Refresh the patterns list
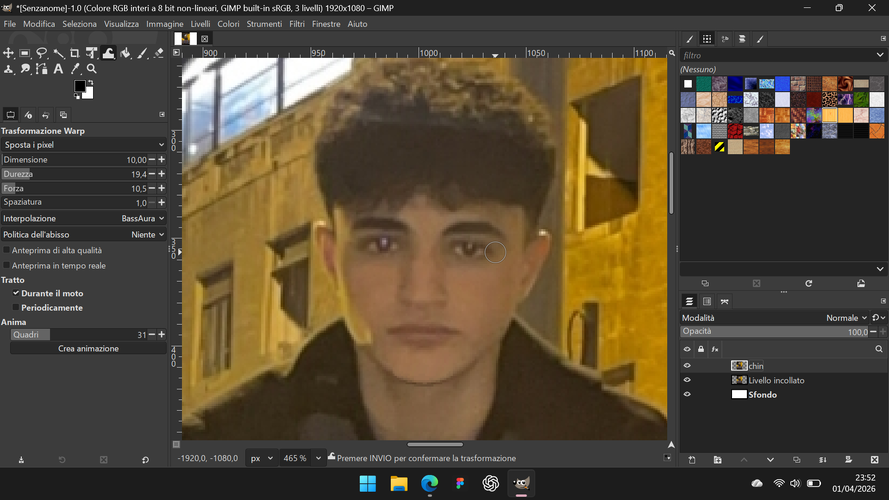This screenshot has height=500, width=889. click(809, 283)
